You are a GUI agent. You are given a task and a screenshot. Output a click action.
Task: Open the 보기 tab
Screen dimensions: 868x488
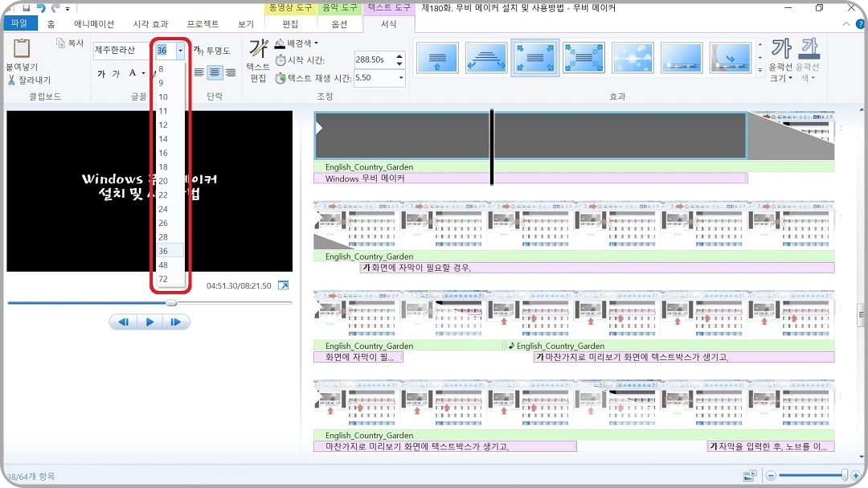246,24
